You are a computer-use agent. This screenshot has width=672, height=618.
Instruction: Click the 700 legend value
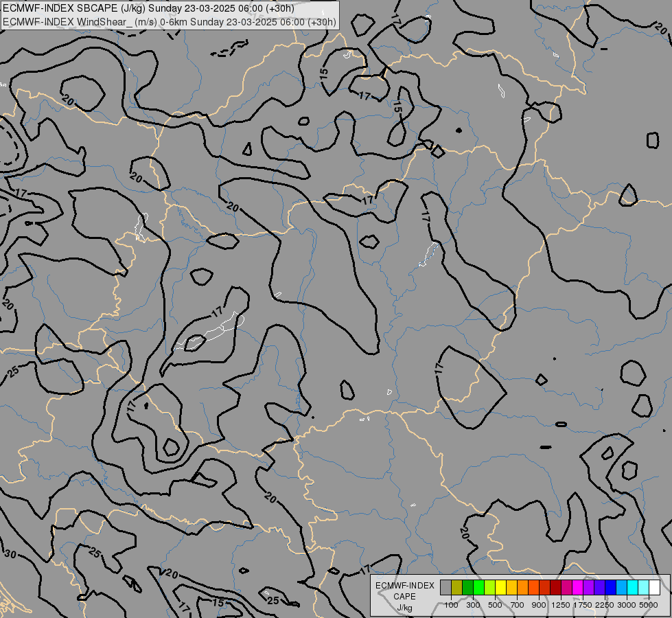point(518,605)
